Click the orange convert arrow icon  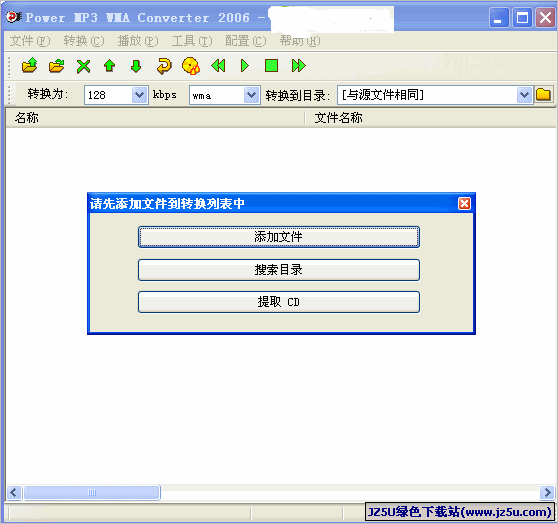pyautogui.click(x=164, y=66)
